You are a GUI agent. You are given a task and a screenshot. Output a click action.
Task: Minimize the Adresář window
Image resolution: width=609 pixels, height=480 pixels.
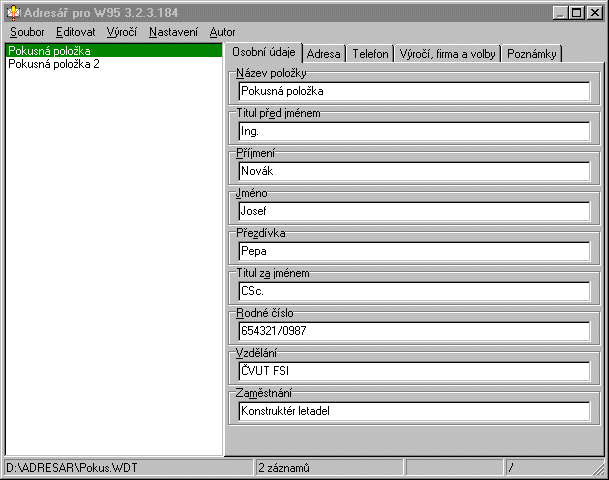pos(560,13)
